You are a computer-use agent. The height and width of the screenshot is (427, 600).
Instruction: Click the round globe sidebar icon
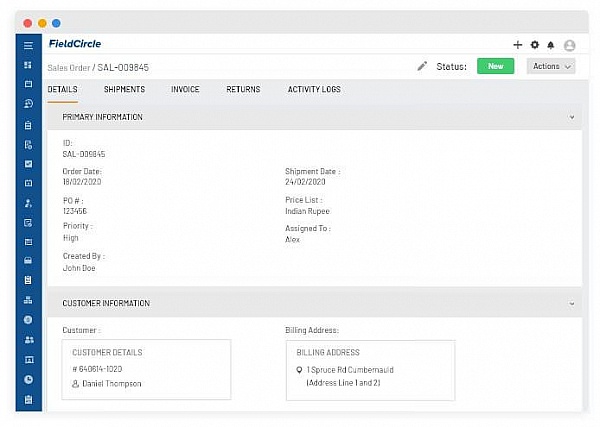pos(28,320)
